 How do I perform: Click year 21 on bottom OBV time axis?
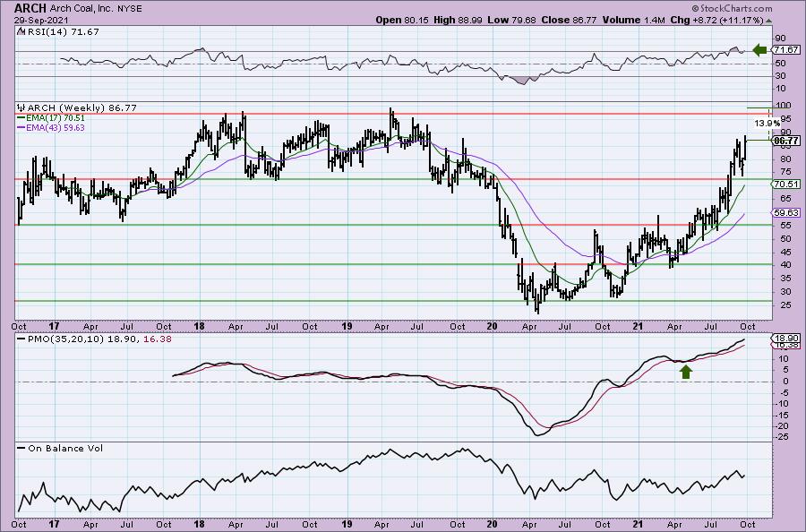click(638, 524)
